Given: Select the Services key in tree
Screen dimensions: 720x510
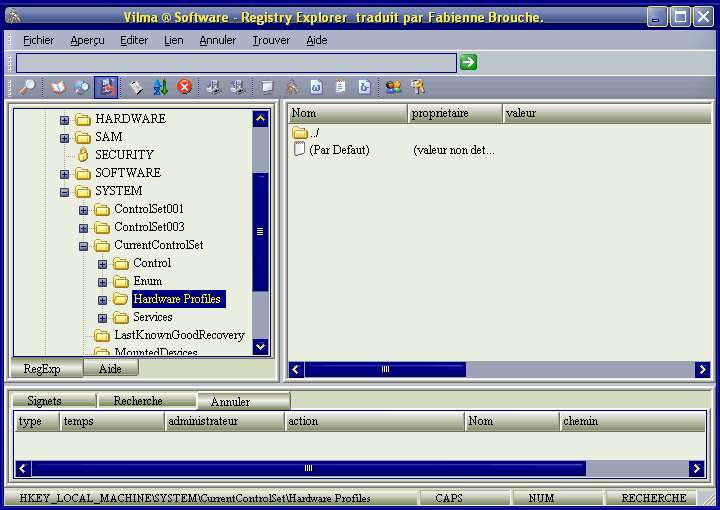Looking at the screenshot, I should pyautogui.click(x=152, y=317).
